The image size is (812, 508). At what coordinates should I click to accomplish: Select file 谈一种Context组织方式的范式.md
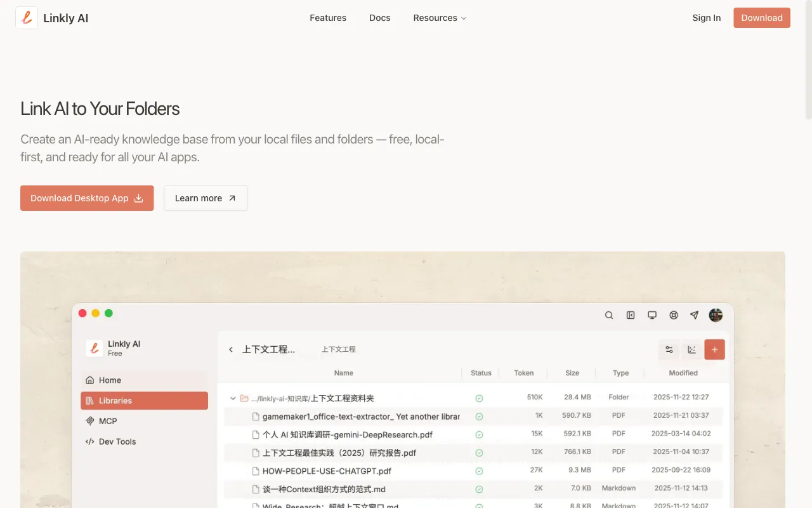pos(324,490)
